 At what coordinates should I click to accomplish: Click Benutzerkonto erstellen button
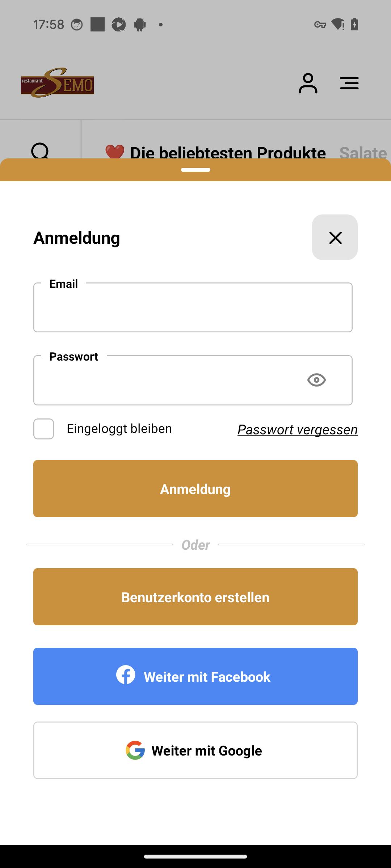point(195,597)
